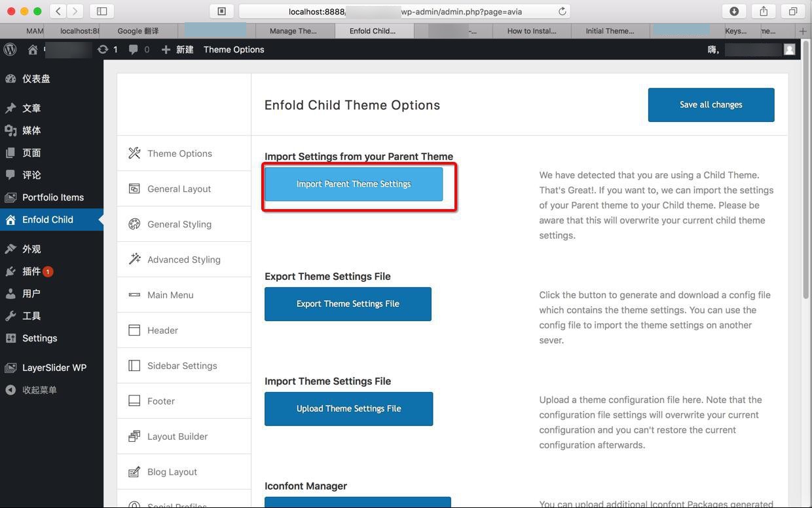Visit site via home icon in admin bar
The height and width of the screenshot is (508, 812).
pyautogui.click(x=33, y=49)
